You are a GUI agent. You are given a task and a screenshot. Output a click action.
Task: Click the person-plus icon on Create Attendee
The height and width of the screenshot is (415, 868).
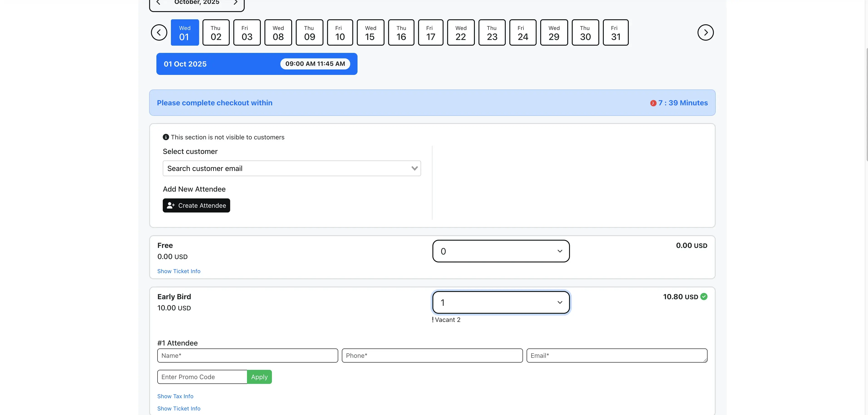[170, 205]
